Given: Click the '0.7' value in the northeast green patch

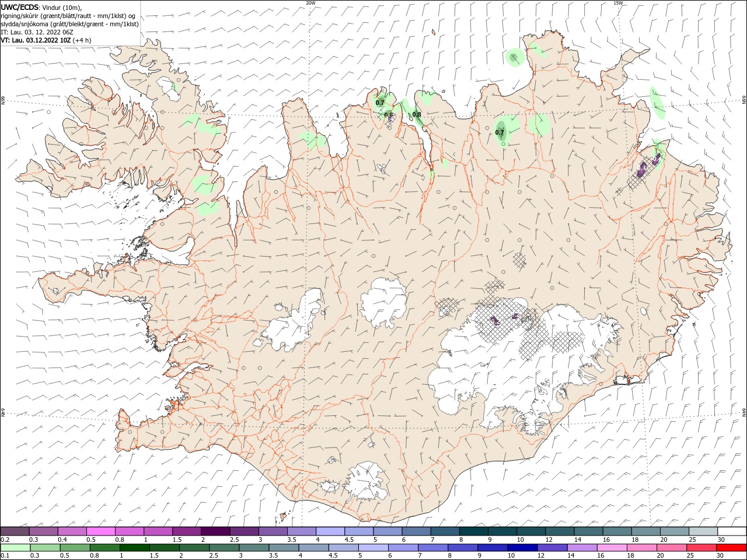Looking at the screenshot, I should pos(500,132).
